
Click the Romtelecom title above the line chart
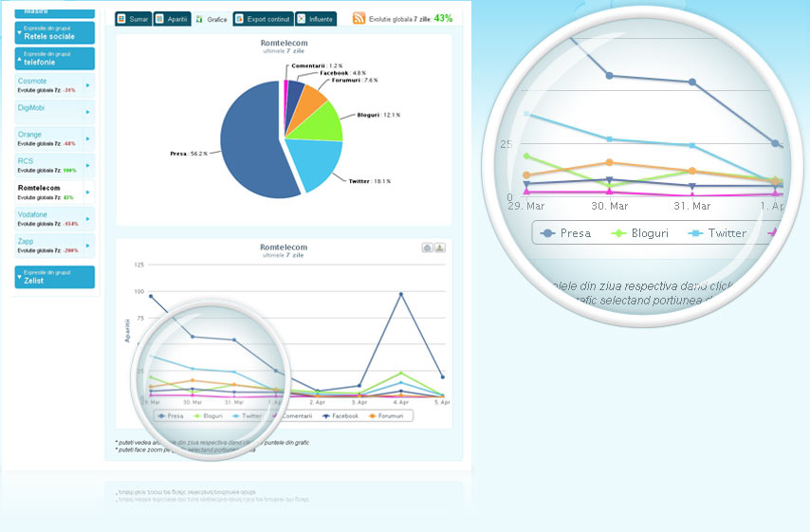(284, 247)
